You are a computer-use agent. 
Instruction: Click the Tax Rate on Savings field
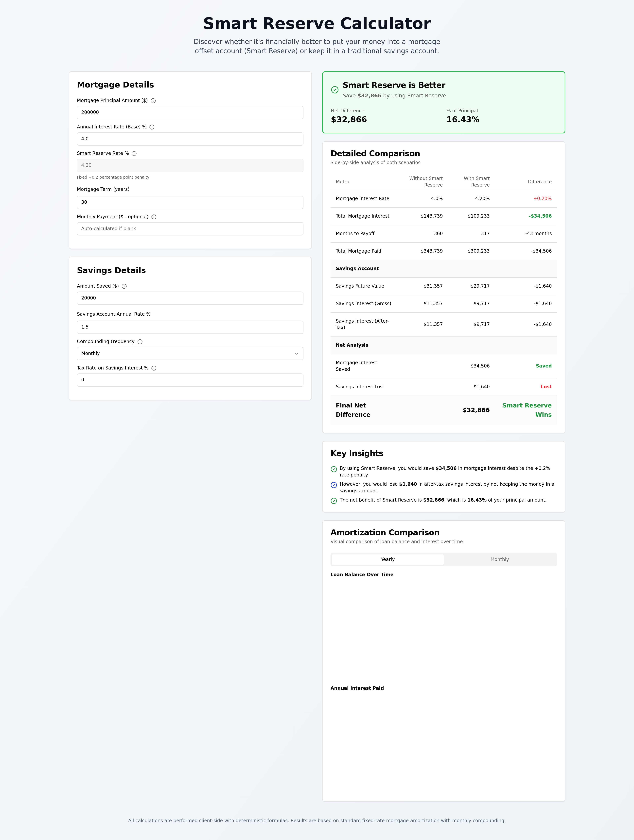point(190,380)
